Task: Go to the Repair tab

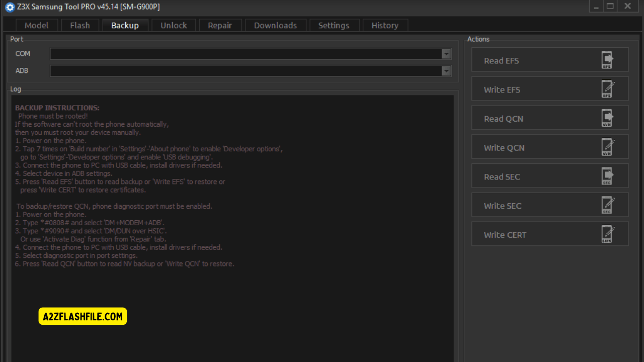Action: click(220, 25)
